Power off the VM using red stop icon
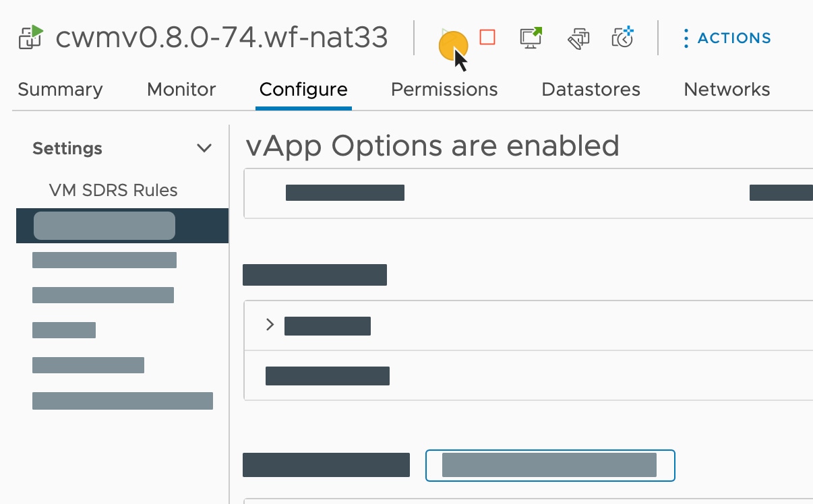The height and width of the screenshot is (504, 813). (x=486, y=38)
